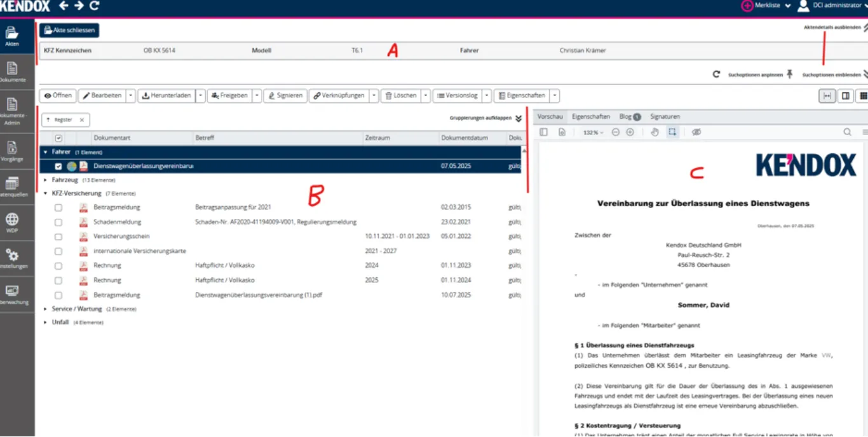Zoom in with the plus icon in preview

coord(630,132)
